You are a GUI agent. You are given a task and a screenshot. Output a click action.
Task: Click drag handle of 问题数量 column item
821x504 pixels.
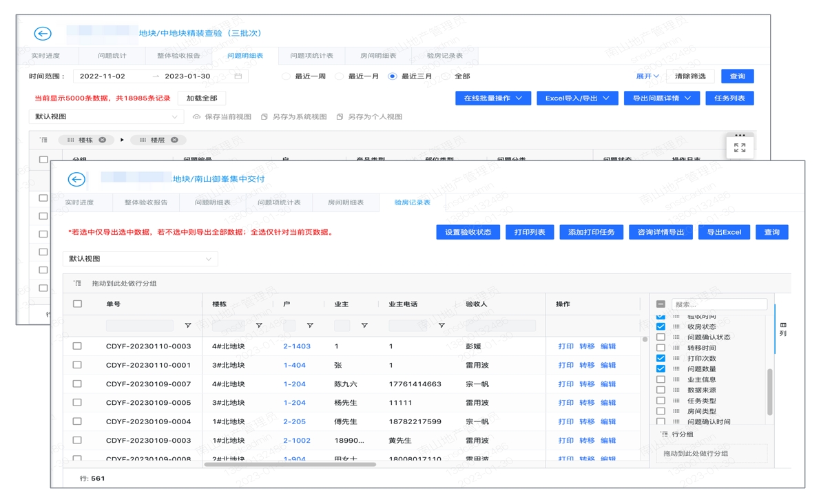[x=676, y=369]
